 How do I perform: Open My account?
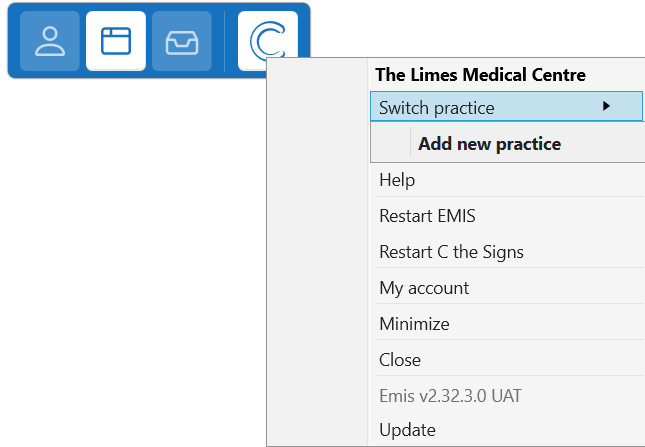tap(424, 288)
